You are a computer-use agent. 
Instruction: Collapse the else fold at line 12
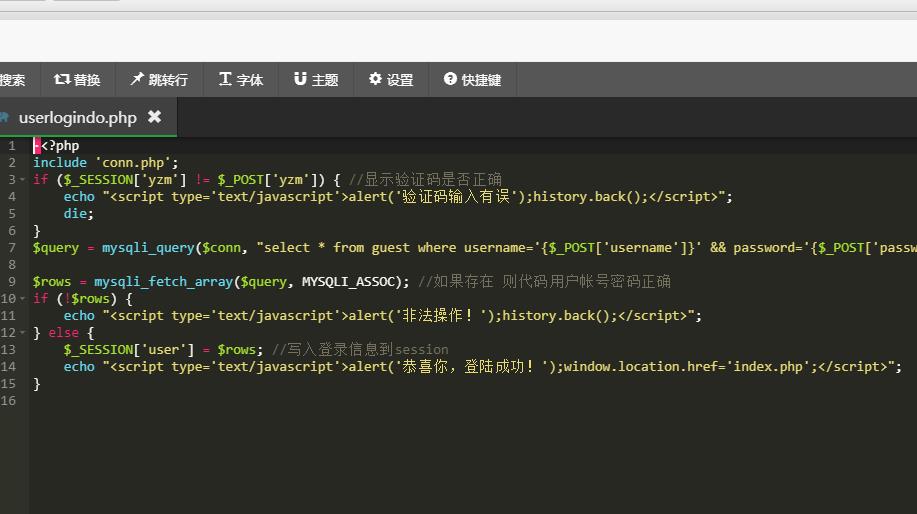(23, 333)
